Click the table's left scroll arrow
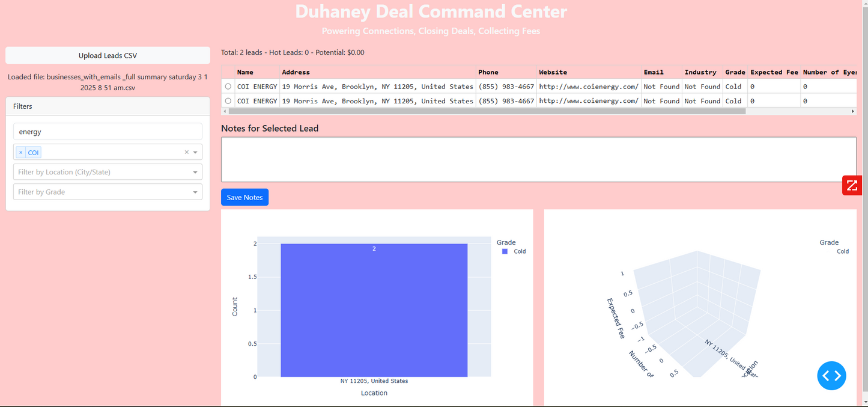The width and height of the screenshot is (868, 407). click(x=226, y=111)
